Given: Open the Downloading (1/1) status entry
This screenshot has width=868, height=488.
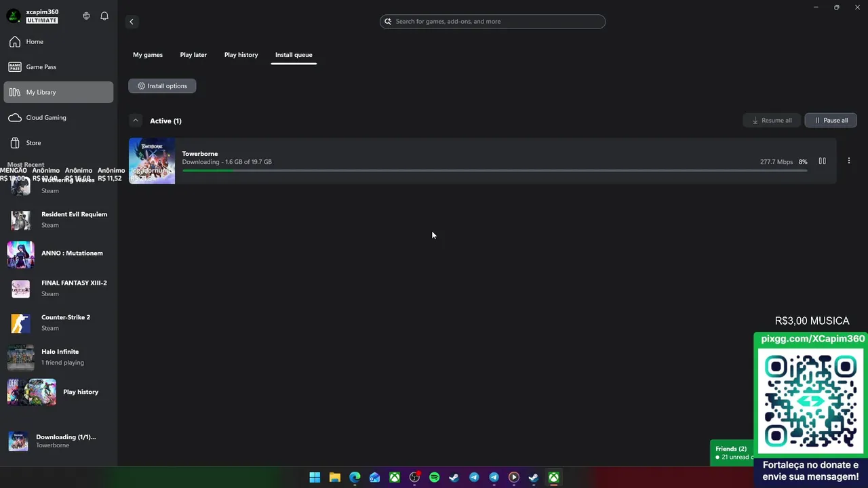Looking at the screenshot, I should click(58, 441).
